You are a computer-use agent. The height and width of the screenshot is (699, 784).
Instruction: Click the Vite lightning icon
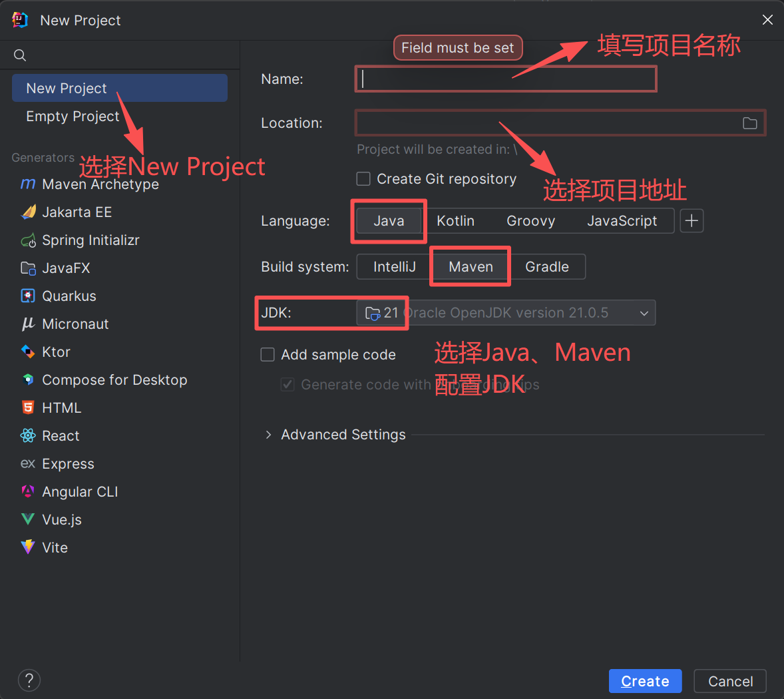[x=28, y=547]
